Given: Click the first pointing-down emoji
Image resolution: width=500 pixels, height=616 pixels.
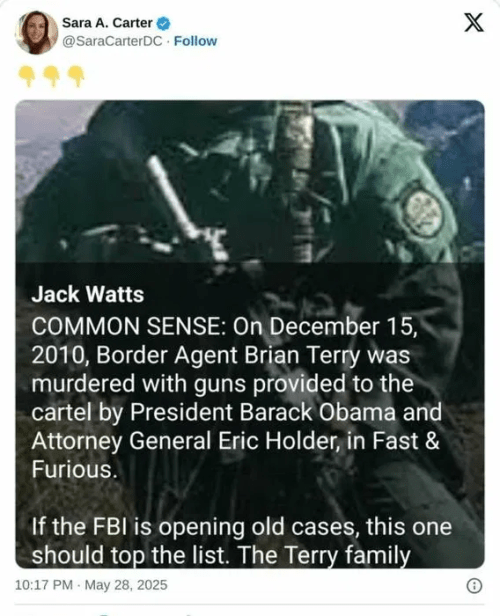Looking at the screenshot, I should (27, 76).
